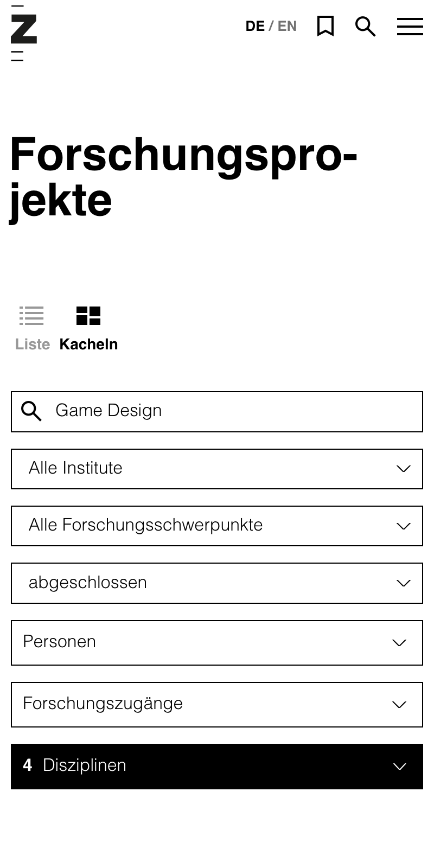434x868 pixels.
Task: Open the Alle Forschungsschwerpunkte dropdown
Action: tap(217, 526)
